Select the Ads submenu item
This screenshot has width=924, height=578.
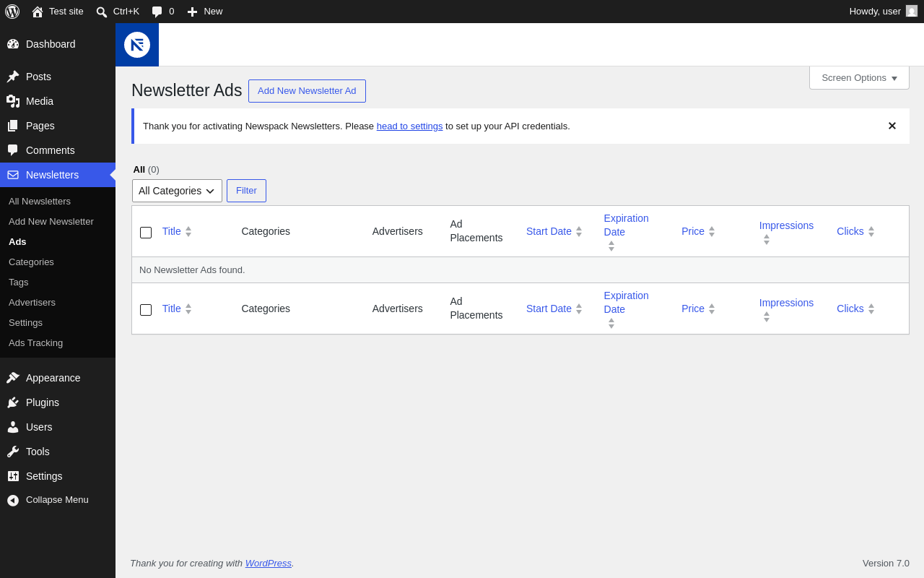click(58, 241)
